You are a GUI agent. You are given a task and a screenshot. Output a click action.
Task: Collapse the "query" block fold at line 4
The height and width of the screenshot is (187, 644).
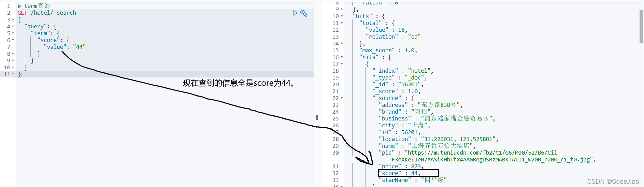[x=13, y=26]
